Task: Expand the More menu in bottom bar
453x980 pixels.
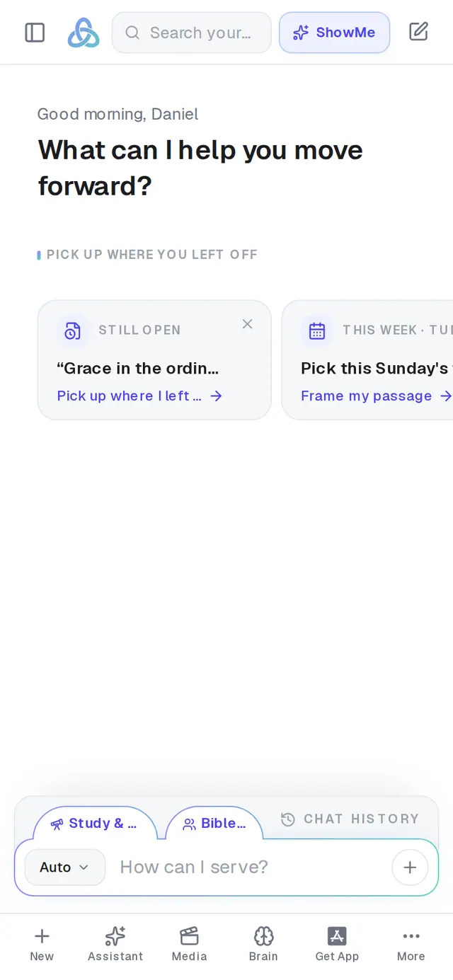Action: [x=411, y=945]
